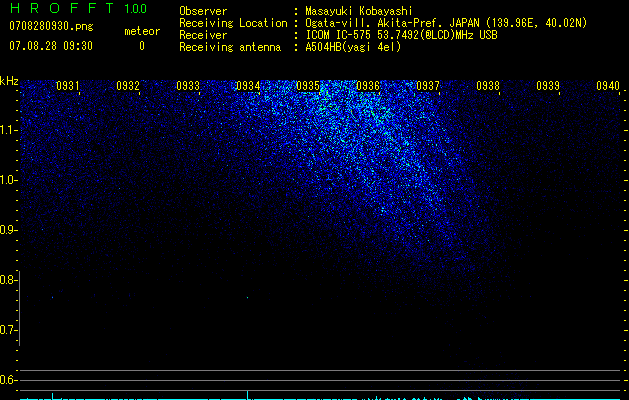The height and width of the screenshot is (400, 629).
Task: Click time marker 0940
Action: point(608,86)
